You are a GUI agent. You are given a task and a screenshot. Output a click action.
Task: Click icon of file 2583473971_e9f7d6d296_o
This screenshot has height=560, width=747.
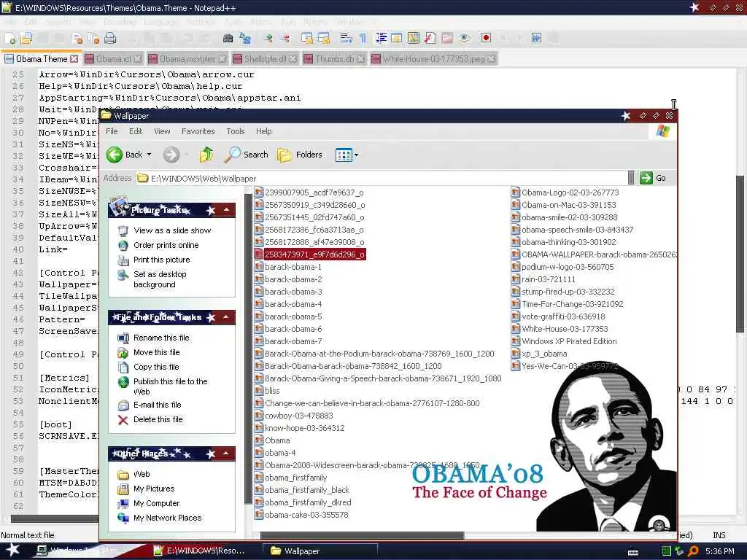(x=259, y=254)
